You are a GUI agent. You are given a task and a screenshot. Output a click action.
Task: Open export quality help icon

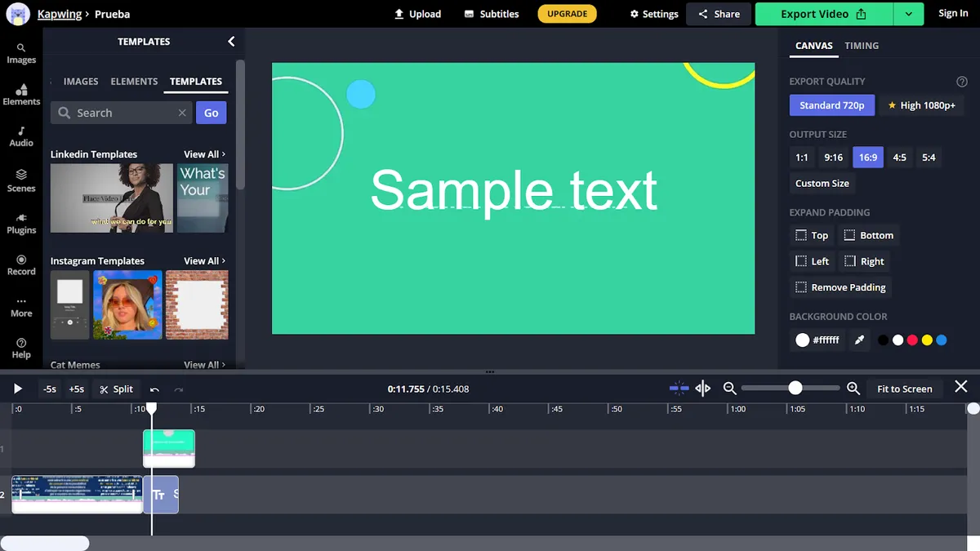point(962,82)
